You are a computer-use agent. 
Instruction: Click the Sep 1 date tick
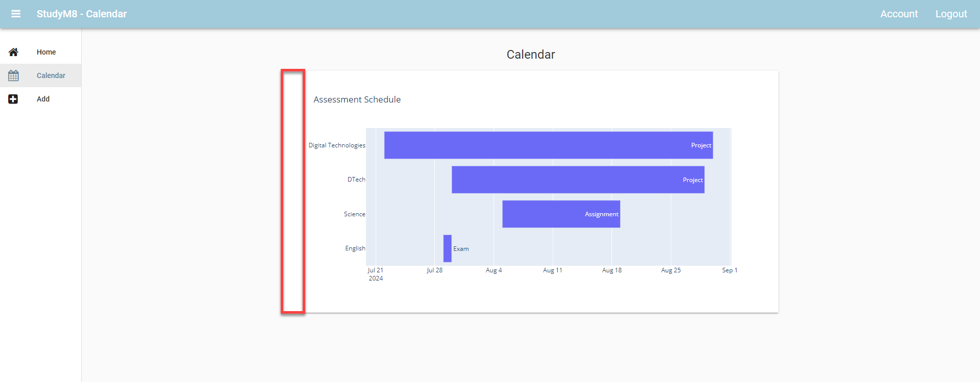(x=730, y=270)
